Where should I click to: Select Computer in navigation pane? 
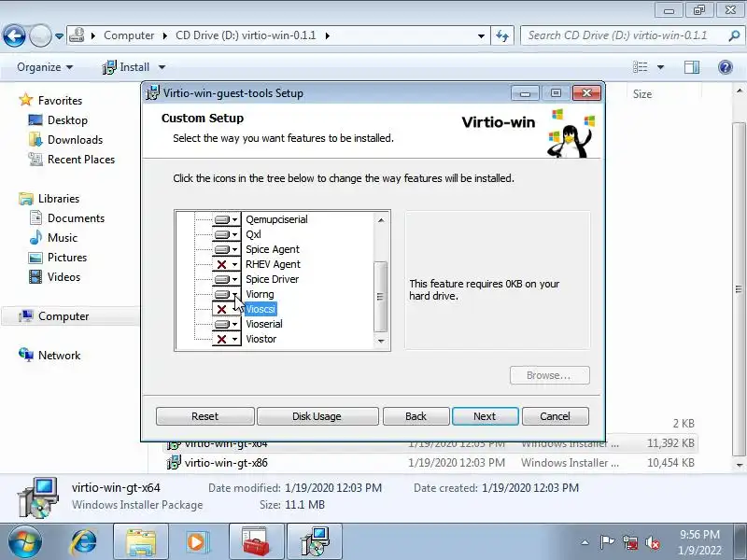click(63, 316)
